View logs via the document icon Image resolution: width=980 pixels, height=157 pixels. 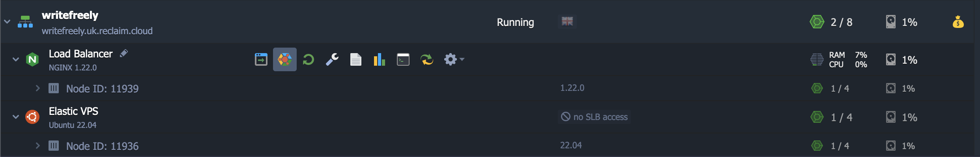pyautogui.click(x=356, y=59)
